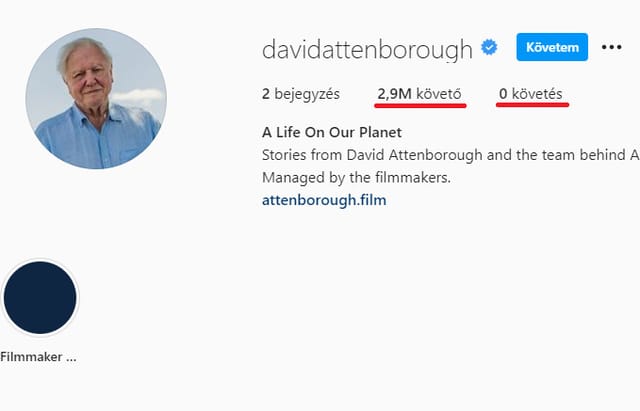640x411 pixels.
Task: Click the word bejegyzés in stats
Action: (x=307, y=94)
